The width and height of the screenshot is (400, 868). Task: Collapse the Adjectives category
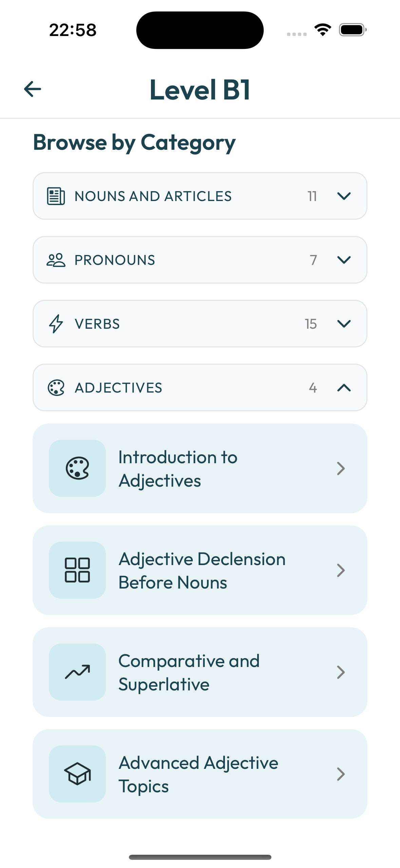tap(344, 387)
